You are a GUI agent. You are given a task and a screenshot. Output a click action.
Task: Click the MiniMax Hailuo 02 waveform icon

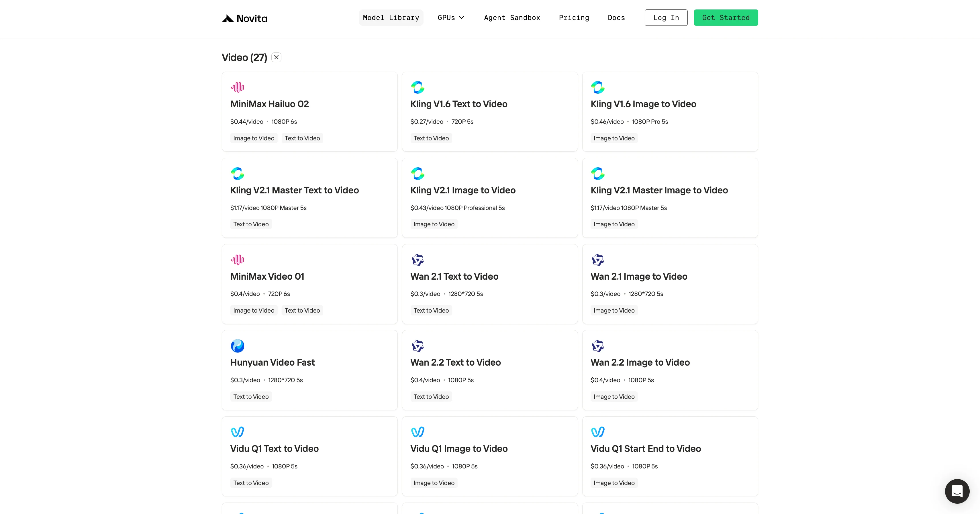(x=237, y=87)
